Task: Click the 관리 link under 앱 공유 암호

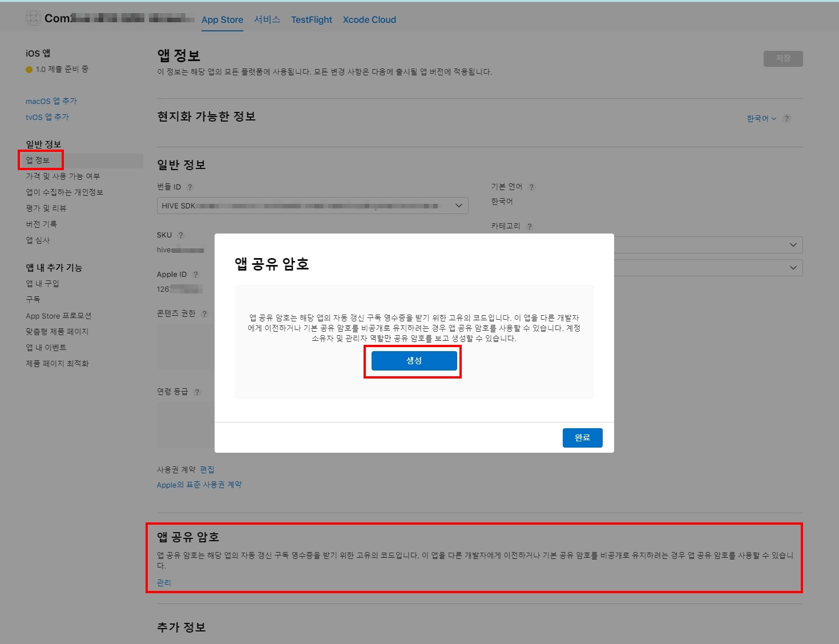Action: click(x=164, y=582)
